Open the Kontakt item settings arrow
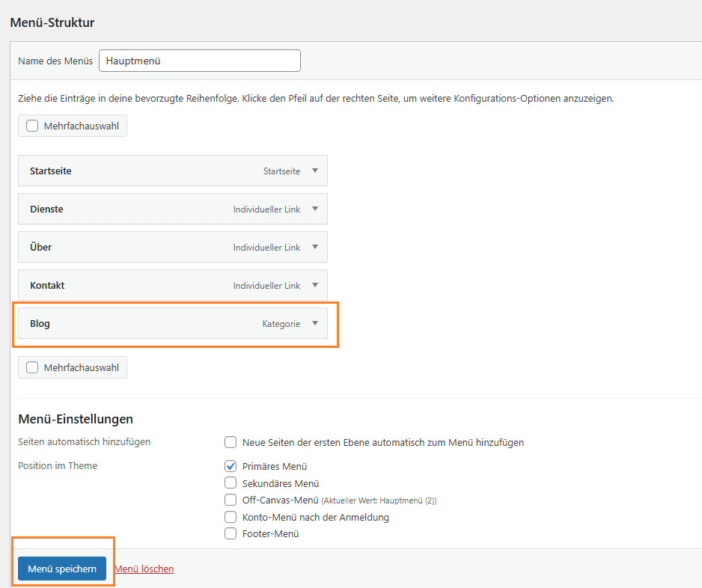The height and width of the screenshot is (588, 702). 317,285
